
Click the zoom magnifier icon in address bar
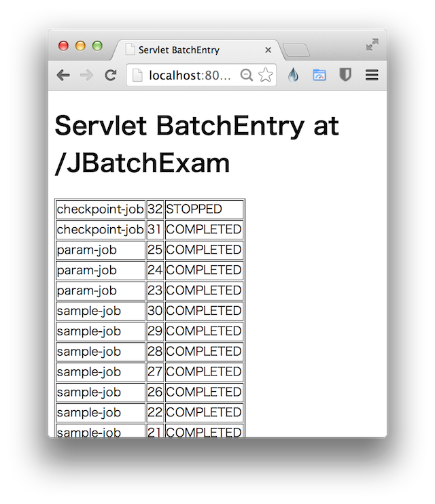[x=247, y=75]
